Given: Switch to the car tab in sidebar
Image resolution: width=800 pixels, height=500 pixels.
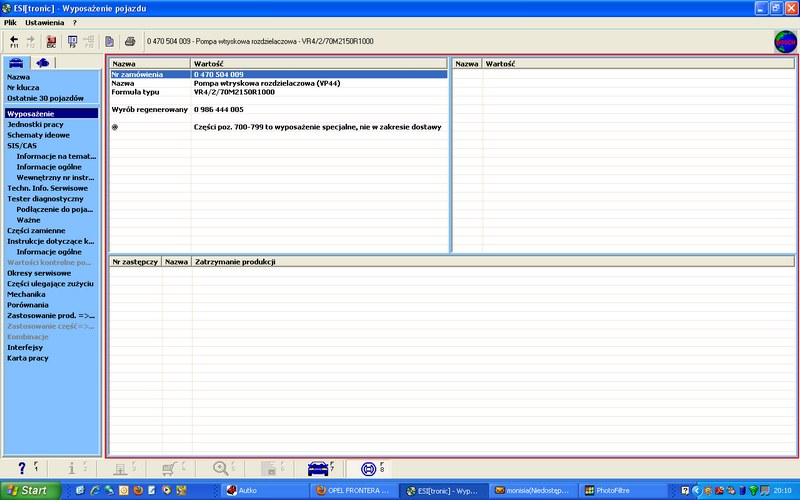Looking at the screenshot, I should [x=17, y=63].
